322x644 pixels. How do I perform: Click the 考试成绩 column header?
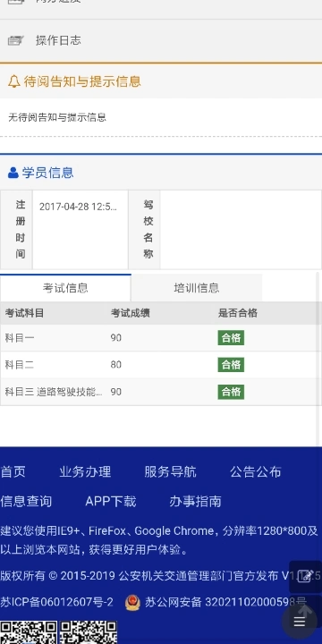pos(131,313)
